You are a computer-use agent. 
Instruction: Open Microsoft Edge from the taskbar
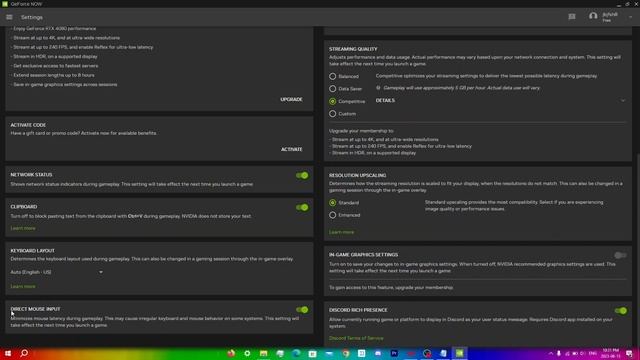point(296,353)
